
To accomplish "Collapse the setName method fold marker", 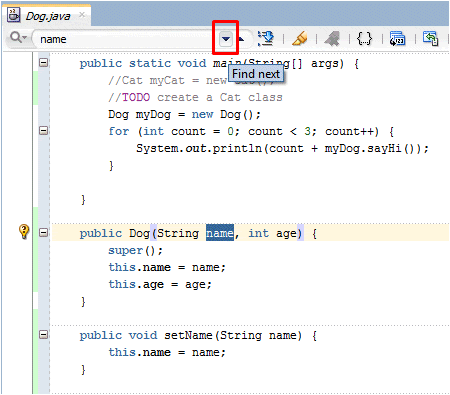I will (x=44, y=334).
